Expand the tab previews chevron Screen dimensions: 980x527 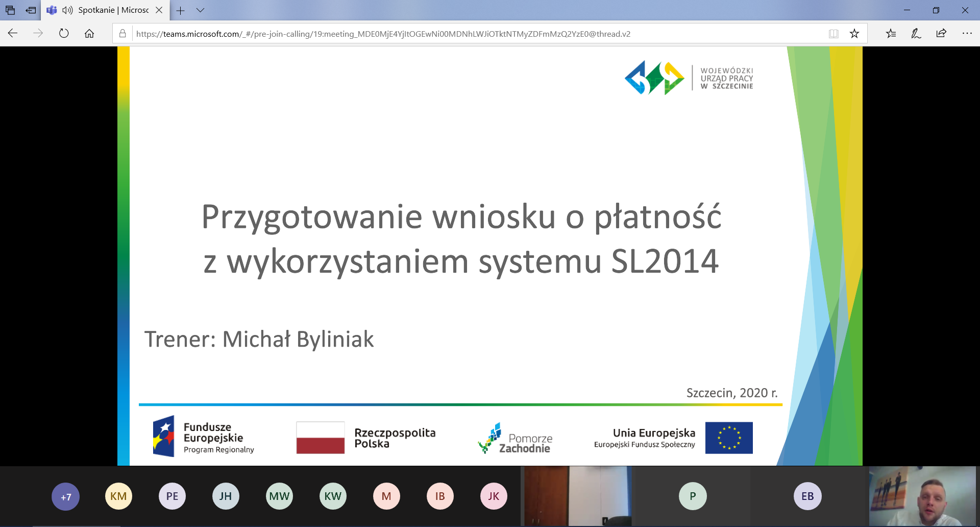pyautogui.click(x=200, y=10)
